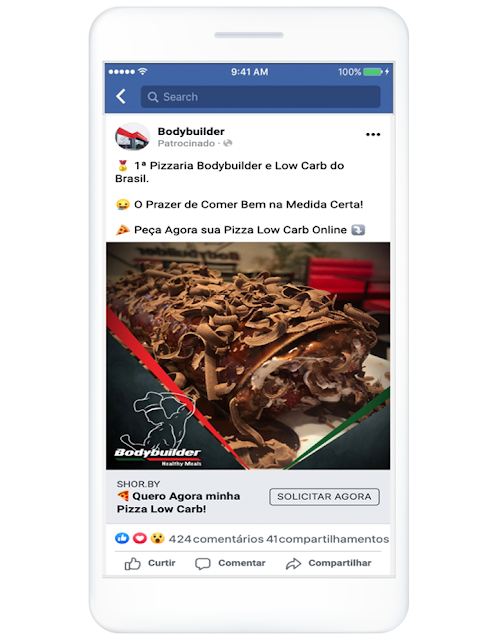Click the Patrocinado sponsored label
The width and height of the screenshot is (497, 642).
click(x=186, y=143)
